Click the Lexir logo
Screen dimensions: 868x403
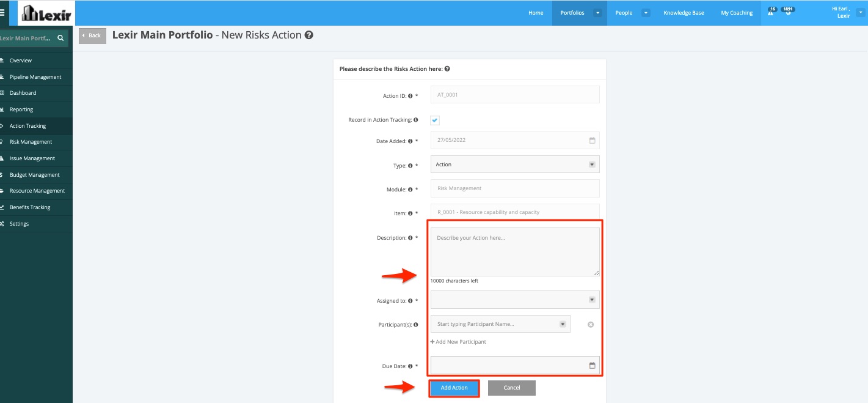click(x=46, y=13)
